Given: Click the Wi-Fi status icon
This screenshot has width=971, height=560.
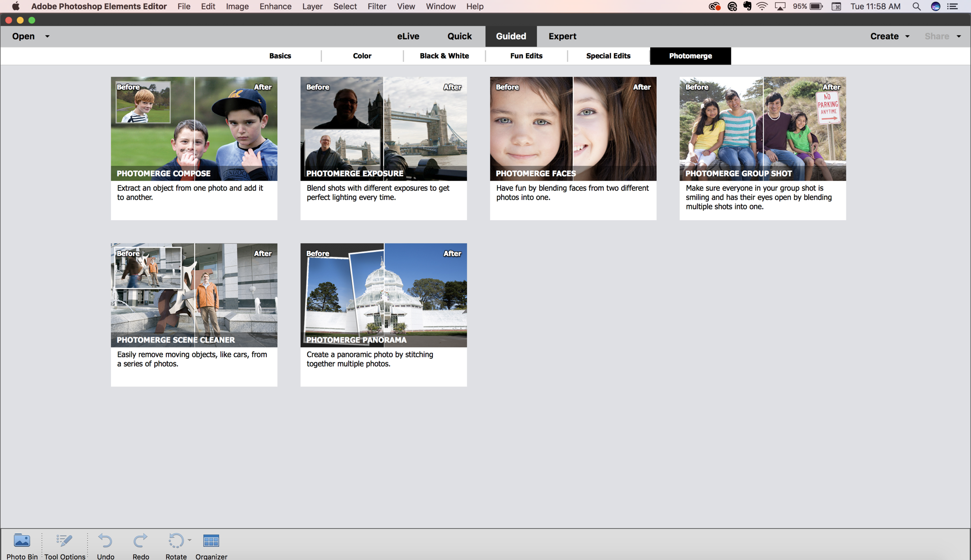Looking at the screenshot, I should click(x=762, y=7).
